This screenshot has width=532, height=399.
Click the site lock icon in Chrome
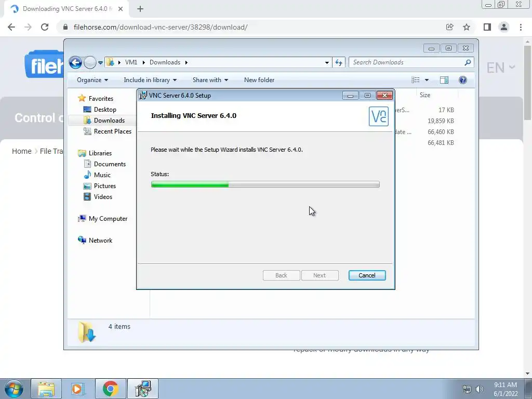65,27
